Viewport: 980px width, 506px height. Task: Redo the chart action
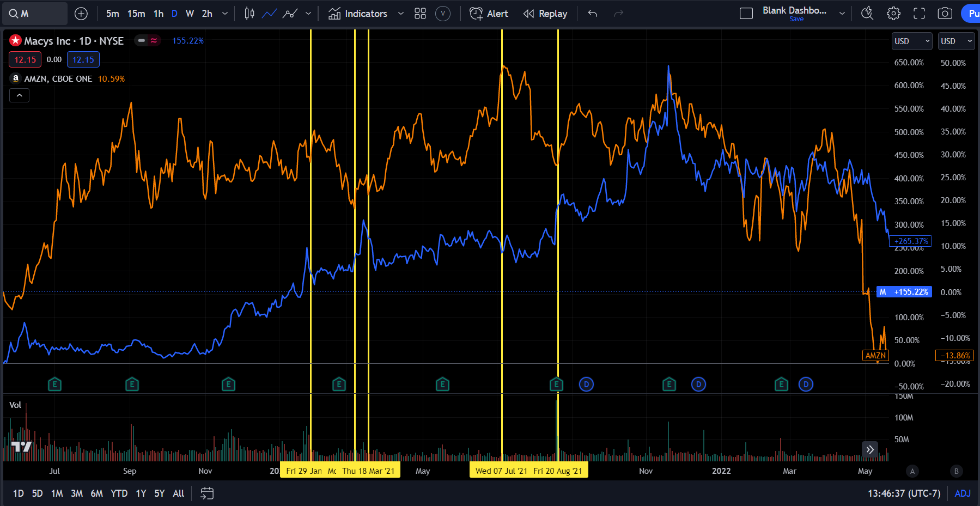tap(618, 14)
